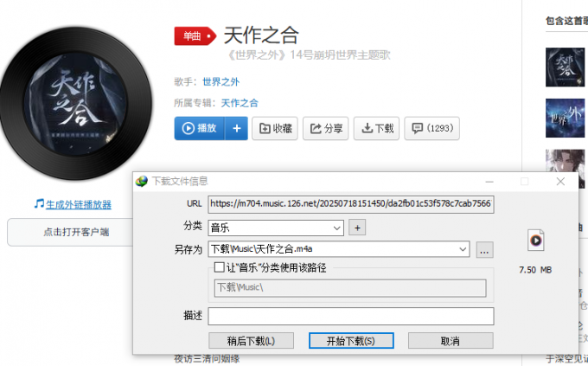Click the disabled 下载\Music\ path field
The height and width of the screenshot is (366, 588).
tap(350, 288)
